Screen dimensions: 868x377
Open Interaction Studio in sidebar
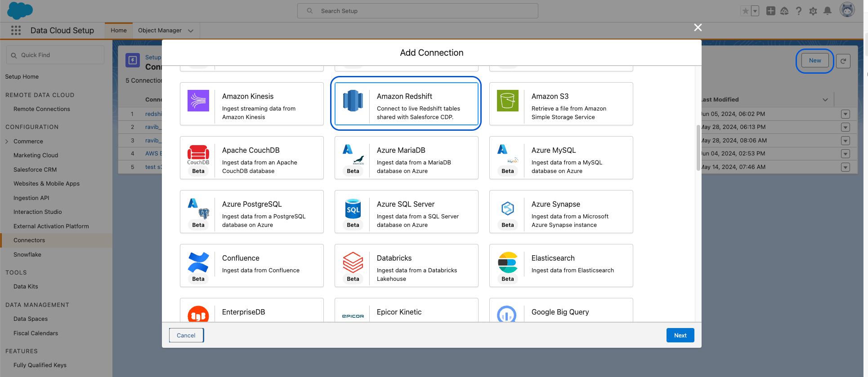(38, 212)
